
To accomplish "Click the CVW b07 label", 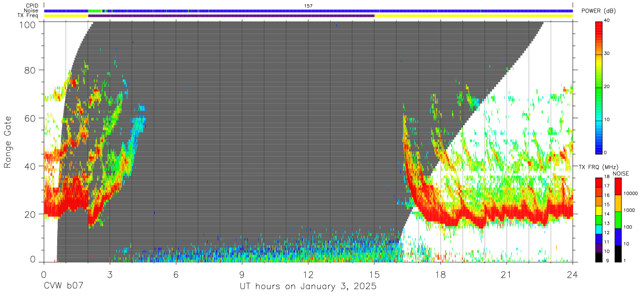I will pyautogui.click(x=64, y=287).
